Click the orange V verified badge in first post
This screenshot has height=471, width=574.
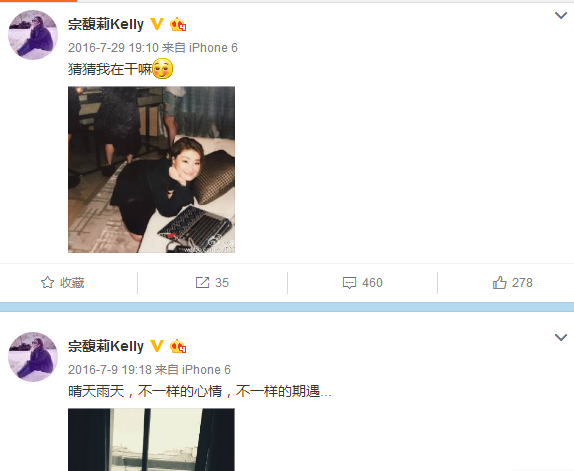[157, 24]
